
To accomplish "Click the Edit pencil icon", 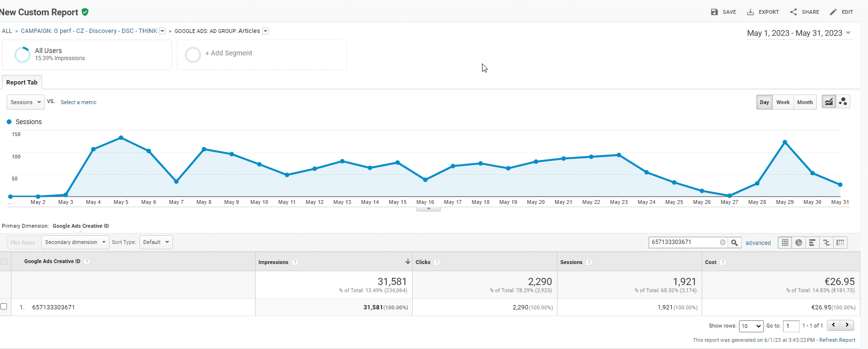I will click(x=833, y=12).
